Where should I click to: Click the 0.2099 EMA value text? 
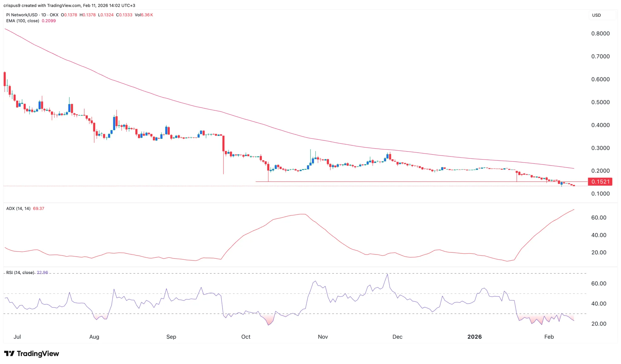click(x=49, y=21)
